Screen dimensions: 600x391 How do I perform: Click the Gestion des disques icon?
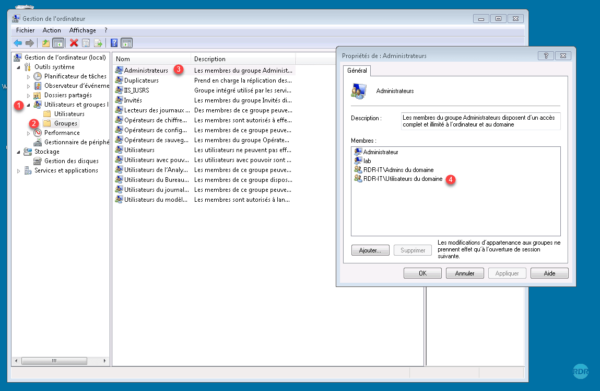point(38,161)
